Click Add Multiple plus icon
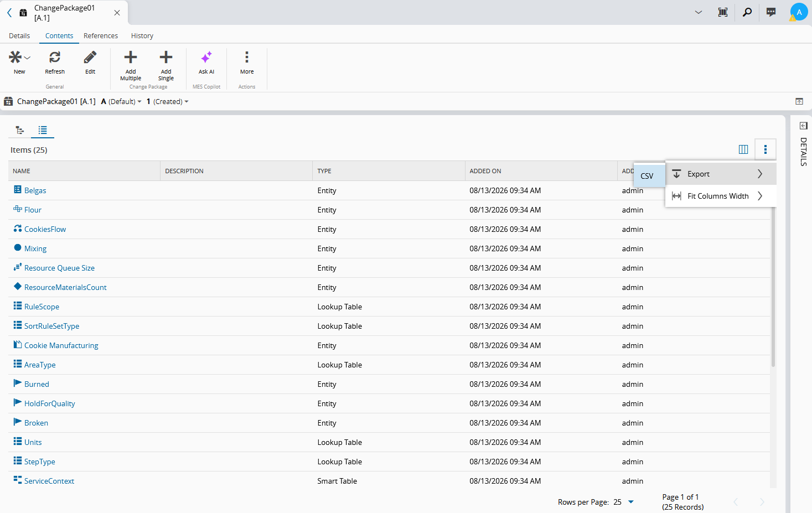Viewport: 812px width, 513px height. pos(131,57)
